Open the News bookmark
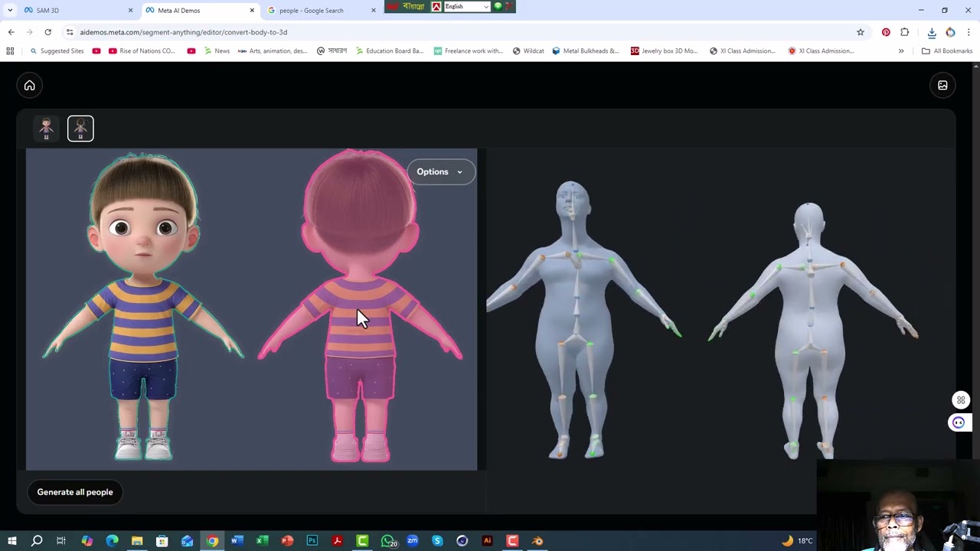Viewport: 980px width, 551px height. (x=217, y=51)
